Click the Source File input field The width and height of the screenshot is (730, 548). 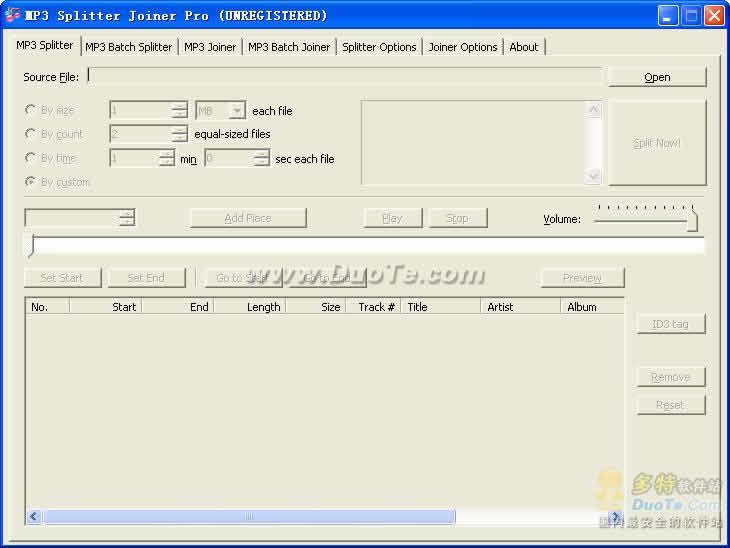tap(345, 76)
